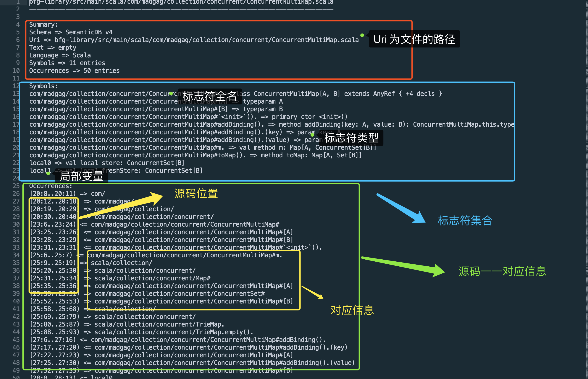Click the '[23:25..23:26)' ConcurrentMultiMap#[A] occurrence

coord(161,232)
